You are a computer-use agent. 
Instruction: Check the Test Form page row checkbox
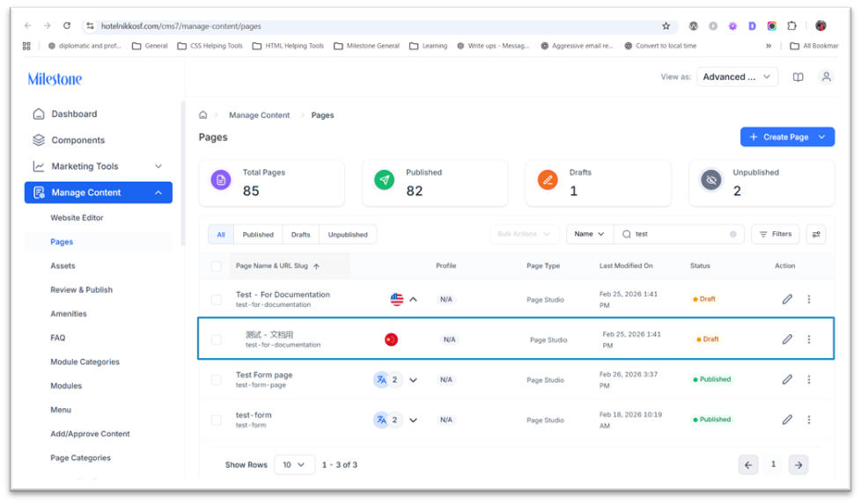click(x=217, y=379)
